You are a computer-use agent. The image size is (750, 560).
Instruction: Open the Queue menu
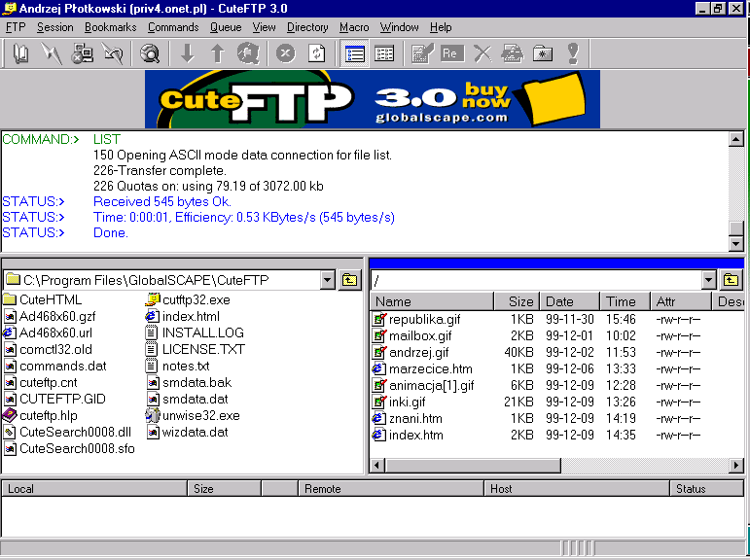[x=226, y=27]
